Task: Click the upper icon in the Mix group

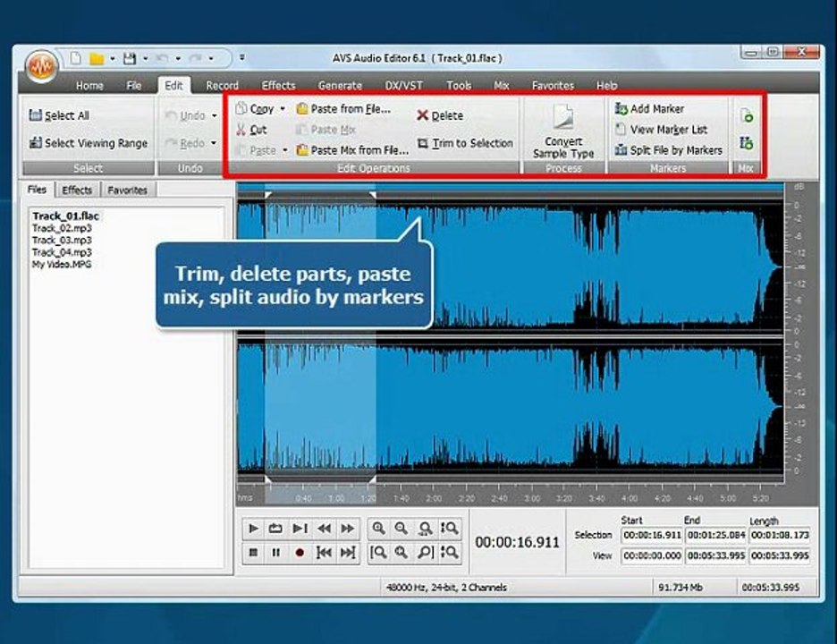Action: (x=747, y=115)
